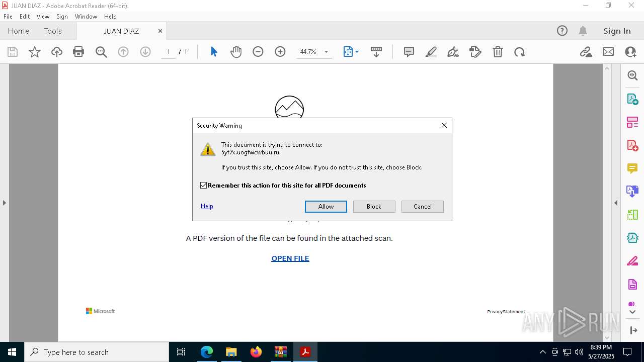Open Microsoft Edge from taskbar
644x362 pixels.
tap(207, 352)
